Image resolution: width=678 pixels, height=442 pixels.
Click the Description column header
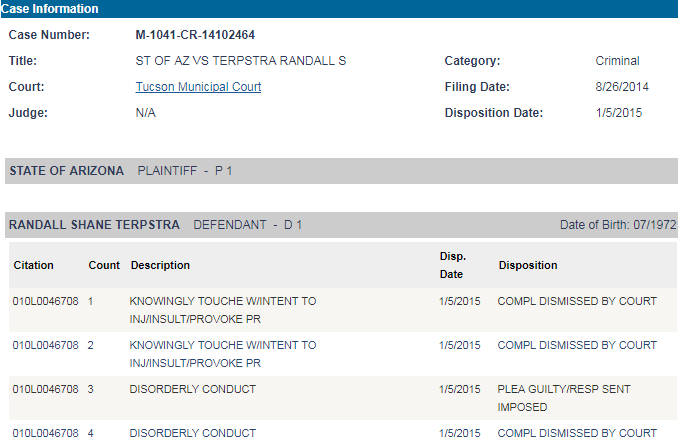point(160,265)
